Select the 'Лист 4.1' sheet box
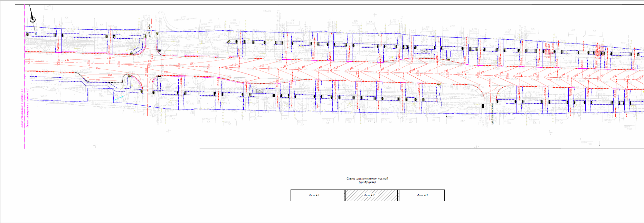This screenshot has width=644, height=223. [x=318, y=195]
